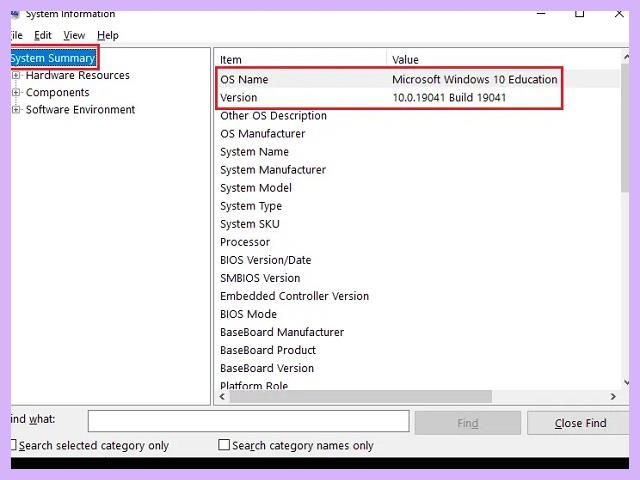Click the horizontal scrollbar right arrow
The width and height of the screenshot is (640, 480).
[613, 396]
